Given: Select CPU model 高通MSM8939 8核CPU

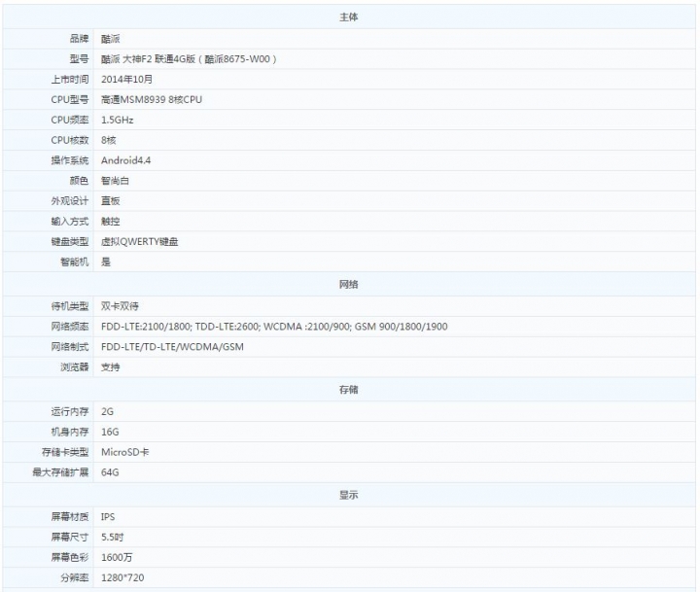Looking at the screenshot, I should [x=152, y=99].
